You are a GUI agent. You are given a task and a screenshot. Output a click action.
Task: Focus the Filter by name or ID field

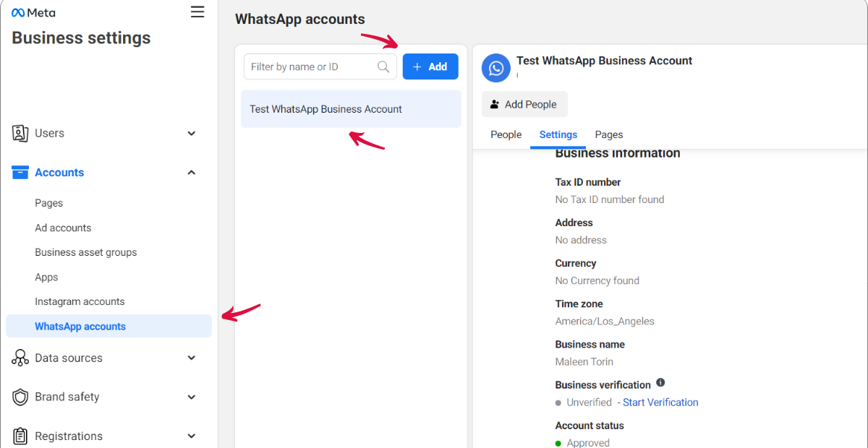[320, 66]
